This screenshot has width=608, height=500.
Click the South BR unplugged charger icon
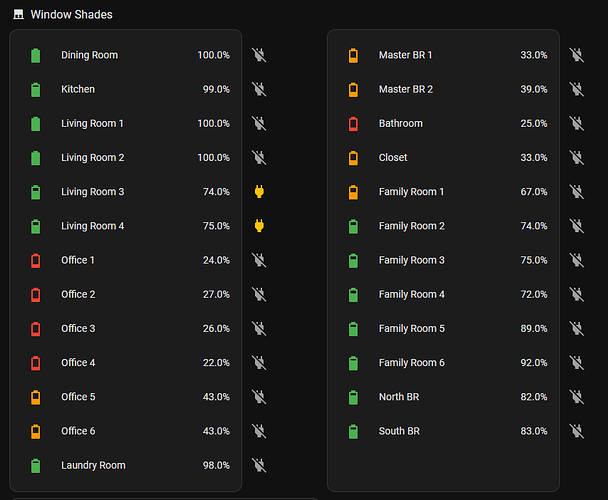click(576, 431)
